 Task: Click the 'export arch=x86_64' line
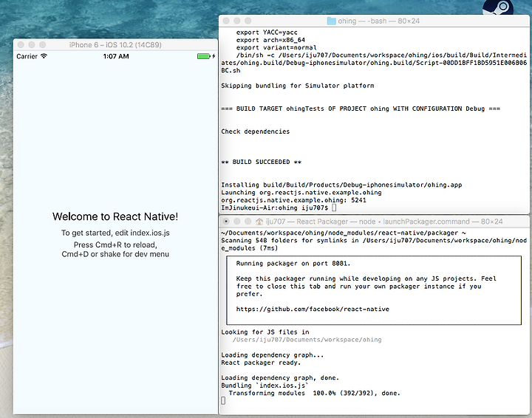pos(270,40)
